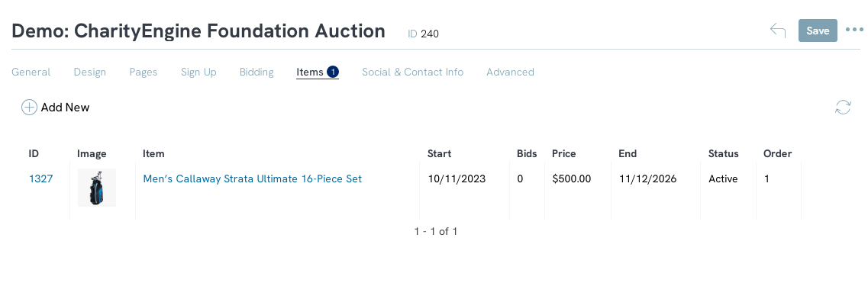Open Men's Callaway Strata Ultimate item link
Viewport: 868px width, 283px height.
tap(253, 178)
